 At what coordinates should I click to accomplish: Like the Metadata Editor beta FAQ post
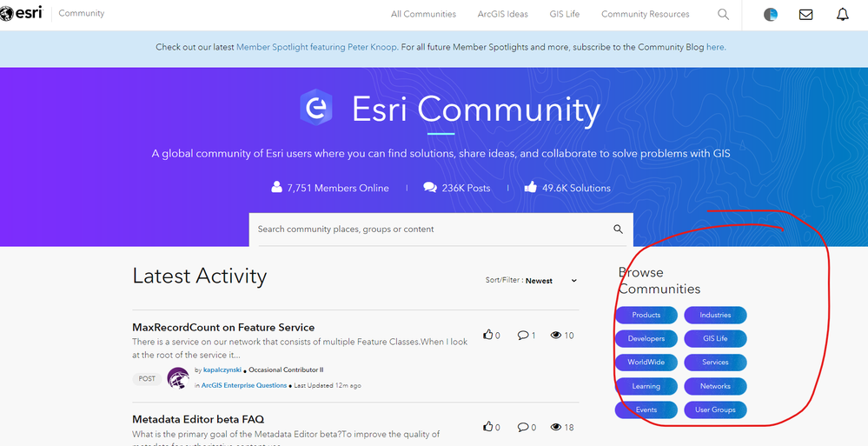[x=487, y=427]
